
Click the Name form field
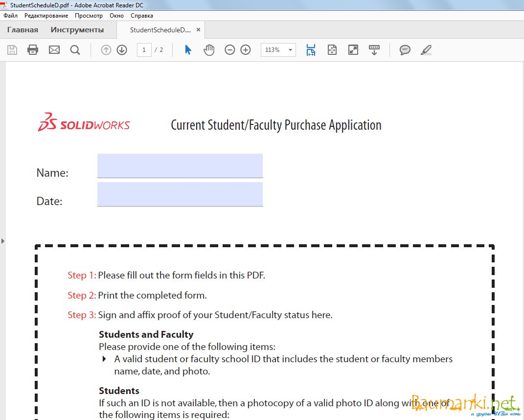(x=180, y=166)
